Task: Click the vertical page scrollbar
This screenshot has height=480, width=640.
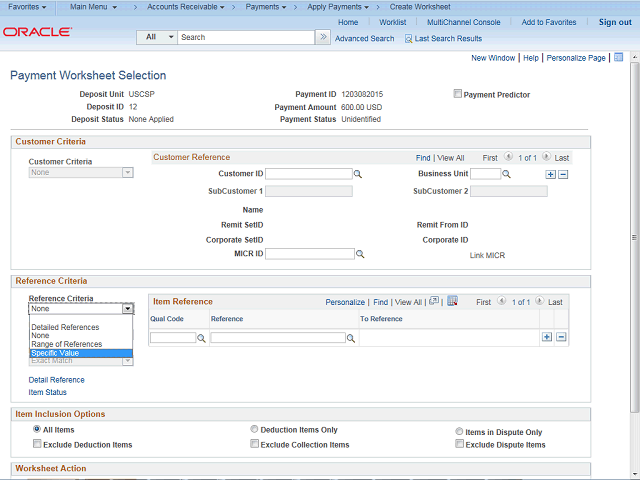Action: 634,250
